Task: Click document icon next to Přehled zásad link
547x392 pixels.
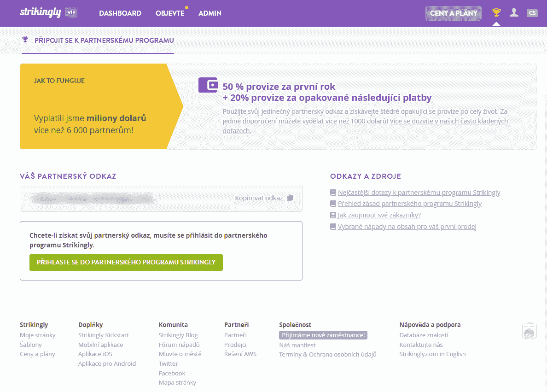Action: click(333, 204)
